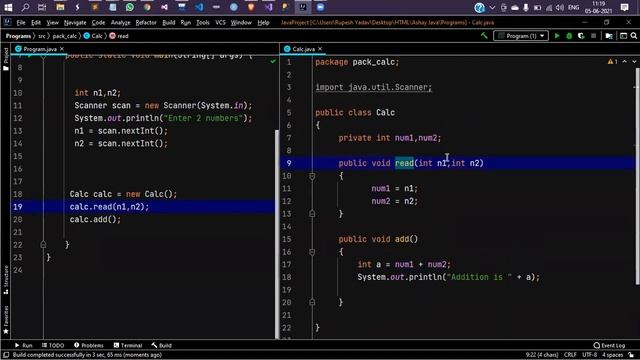Toggle the Structure tool window
The image size is (640, 360).
(6, 280)
